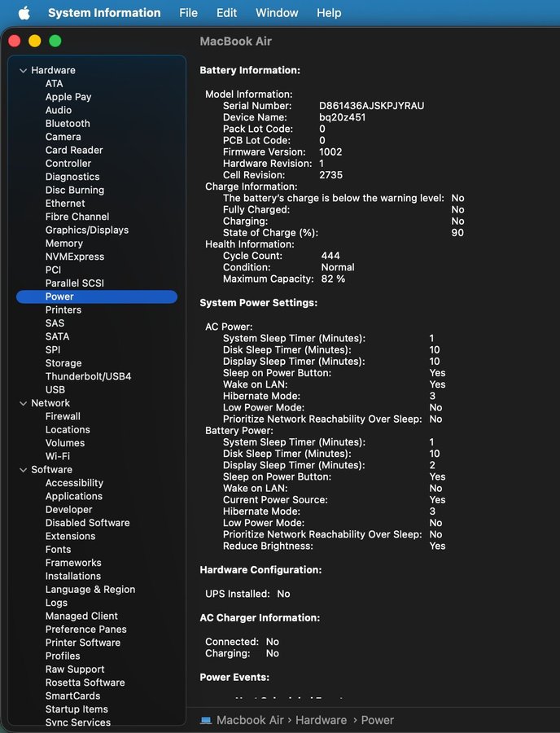The height and width of the screenshot is (733, 560).
Task: Open the Help menu
Action: click(329, 13)
